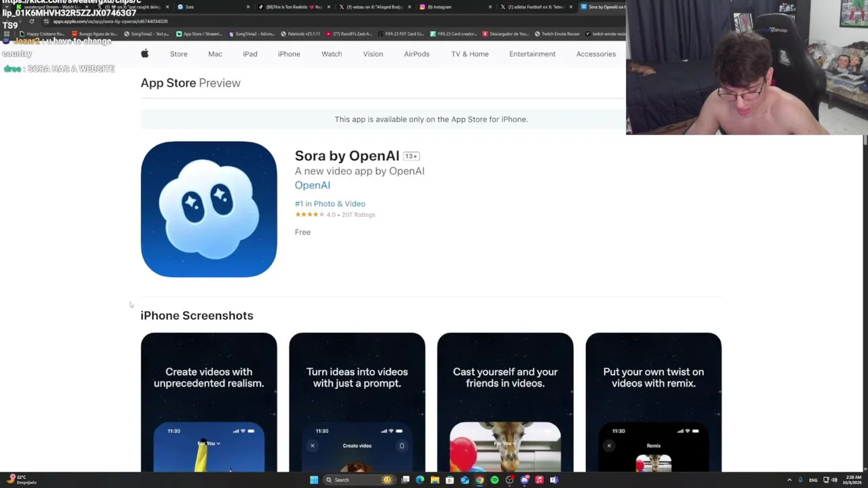Open the Watch navigation item
Viewport: 868px width, 488px height.
(x=332, y=54)
